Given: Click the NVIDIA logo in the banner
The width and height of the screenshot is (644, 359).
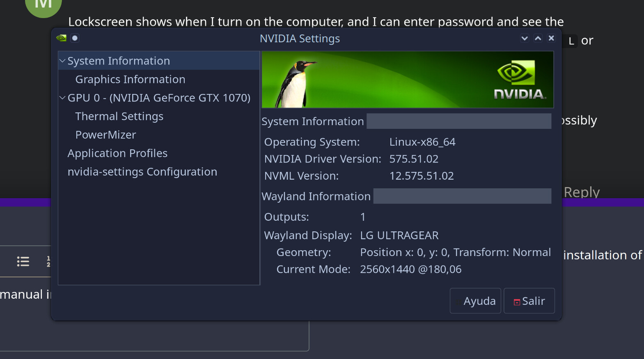Looking at the screenshot, I should pyautogui.click(x=519, y=80).
